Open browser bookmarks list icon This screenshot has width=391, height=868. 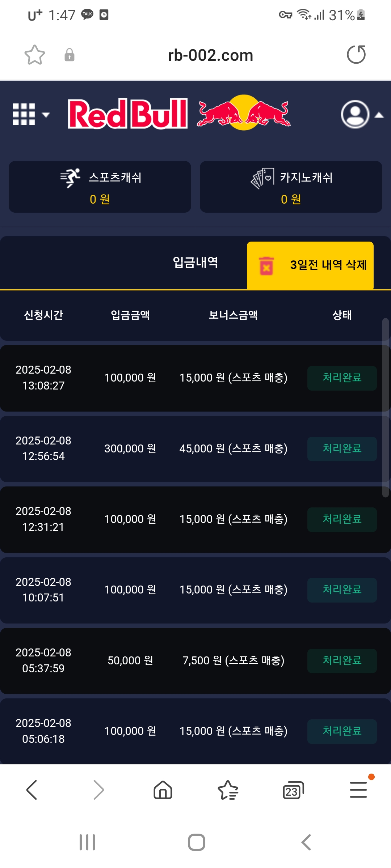click(228, 790)
